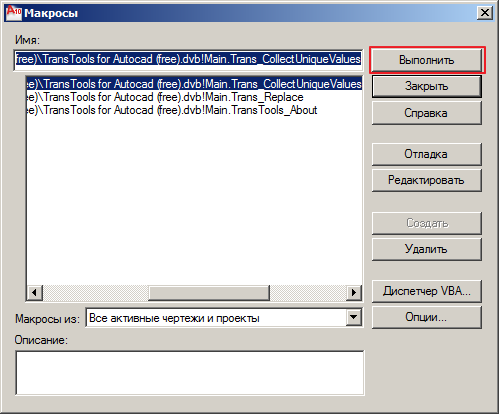The image size is (499, 414).
Task: Select the Trans_Replace macro entry
Action: (194, 97)
